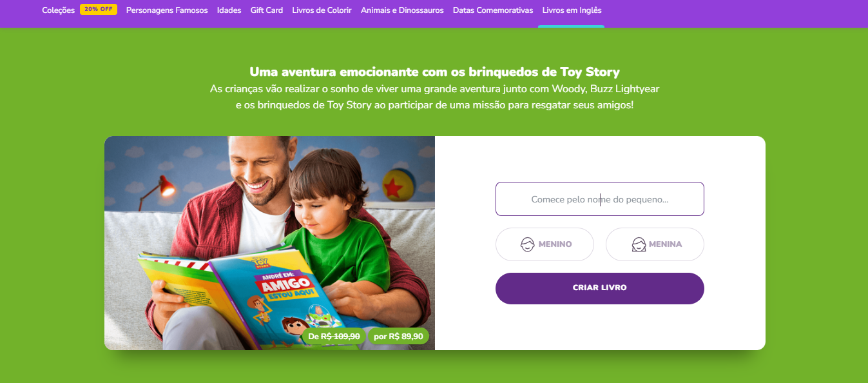Screen dimensions: 868x383
Task: Click the por R$ 89,90 price tag
Action: coord(398,336)
